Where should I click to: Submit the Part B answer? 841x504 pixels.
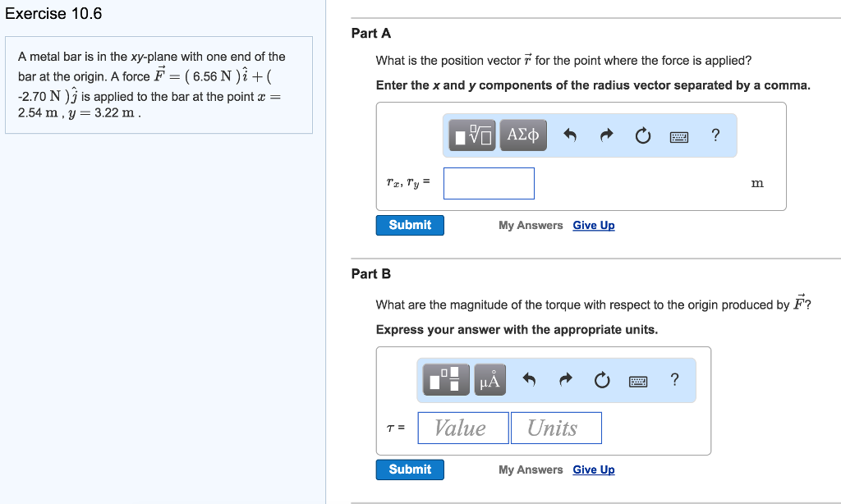click(410, 470)
